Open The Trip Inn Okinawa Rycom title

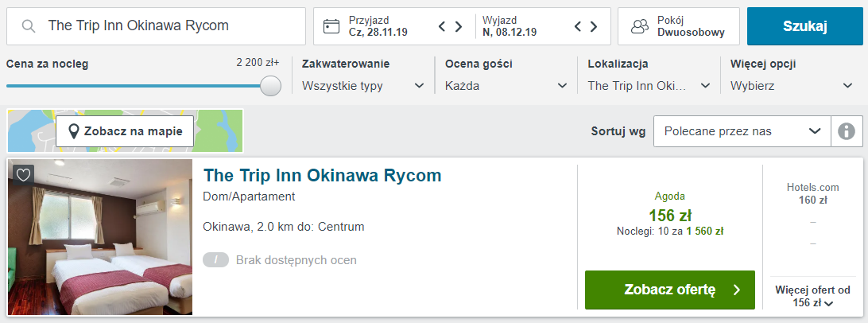point(323,175)
